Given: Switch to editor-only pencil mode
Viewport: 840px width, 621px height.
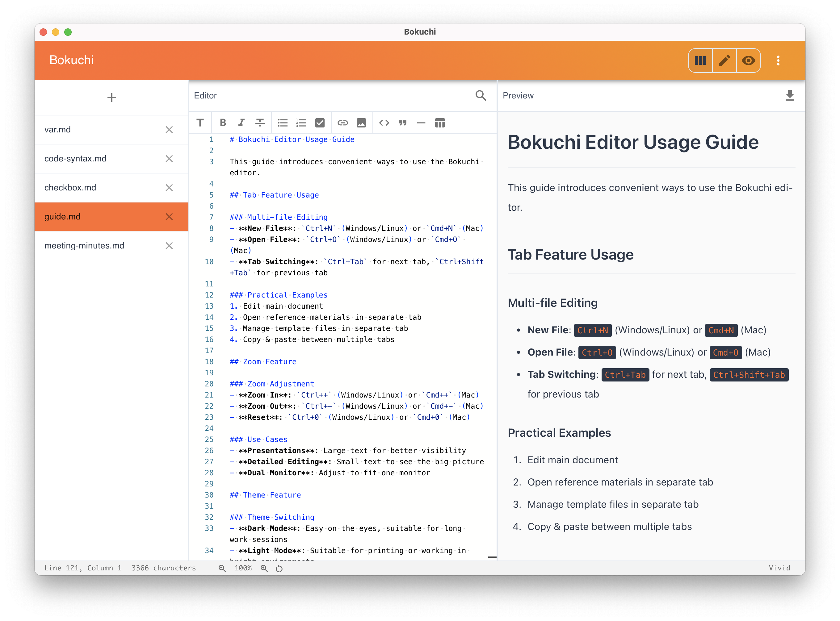Looking at the screenshot, I should [x=724, y=60].
